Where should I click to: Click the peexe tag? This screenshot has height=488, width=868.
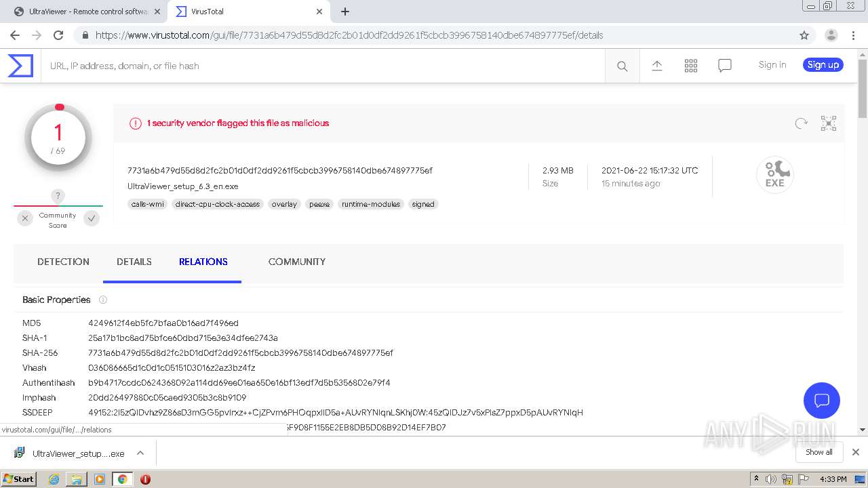[x=319, y=204]
